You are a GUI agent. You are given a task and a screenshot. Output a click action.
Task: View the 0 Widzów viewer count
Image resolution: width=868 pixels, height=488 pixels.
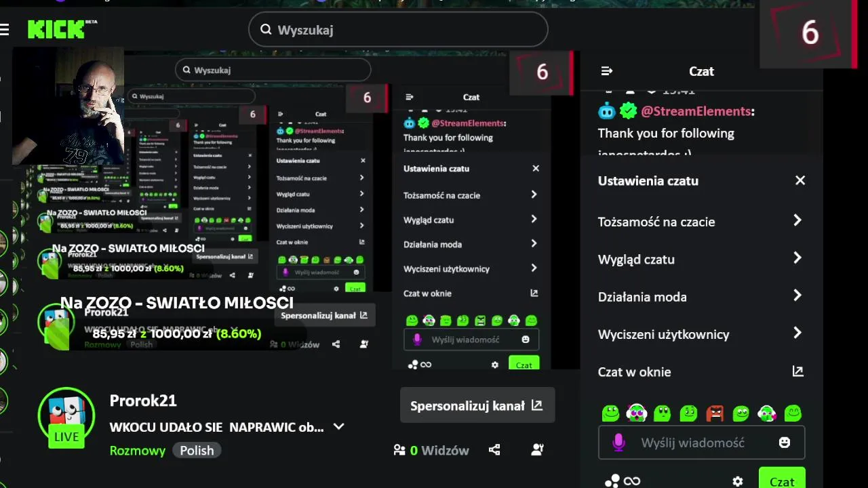431,450
